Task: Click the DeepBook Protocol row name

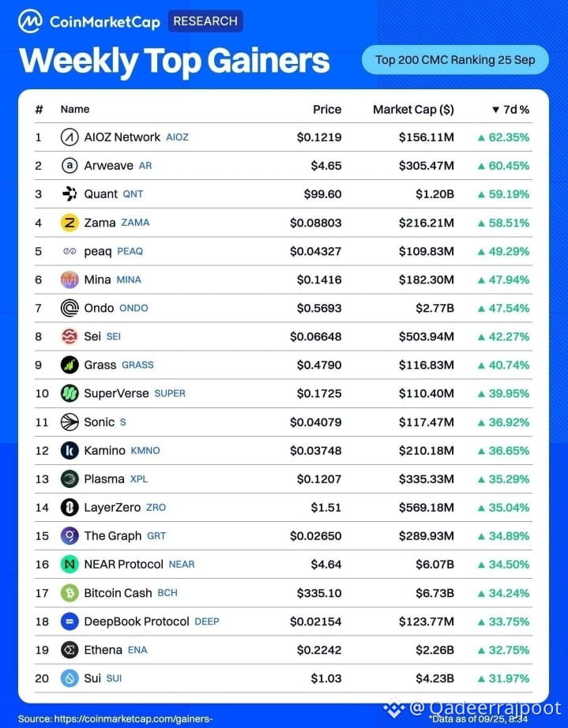Action: (x=137, y=621)
